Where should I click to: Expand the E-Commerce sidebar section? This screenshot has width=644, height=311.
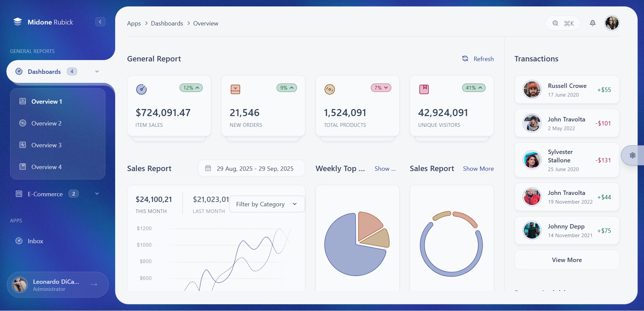(x=97, y=194)
